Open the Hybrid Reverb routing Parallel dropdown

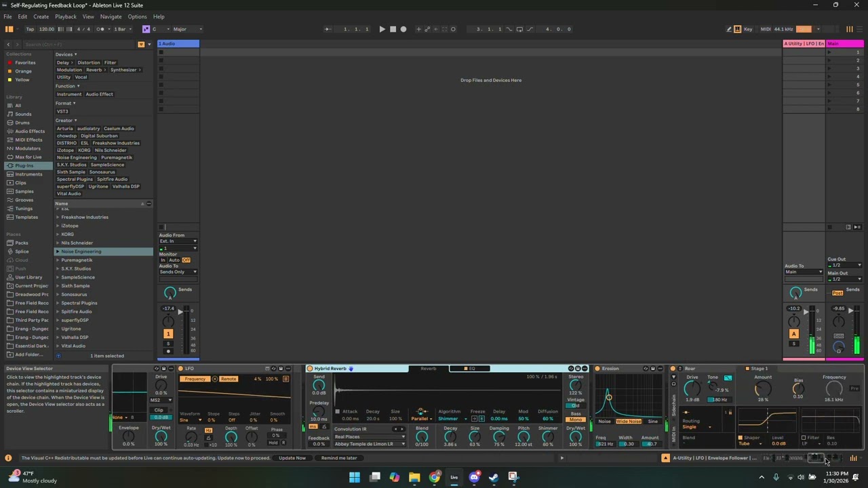click(422, 419)
